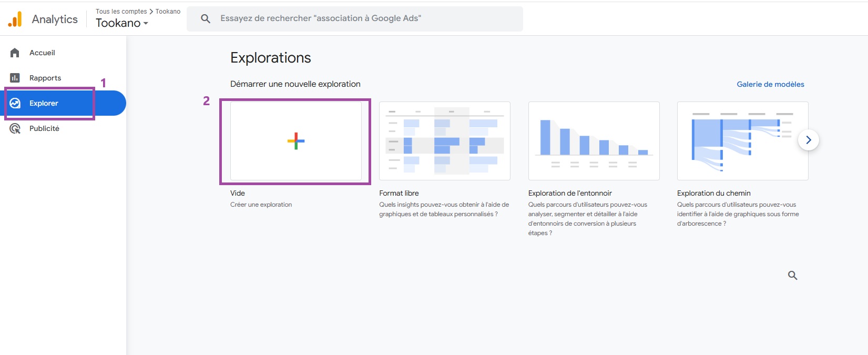
Task: Click the Accueil home icon
Action: tap(15, 53)
